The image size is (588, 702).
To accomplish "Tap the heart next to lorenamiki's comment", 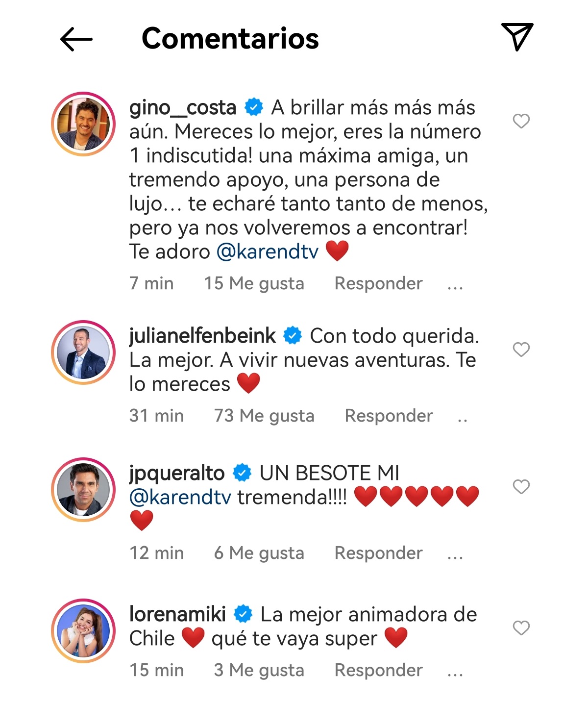I will (521, 627).
